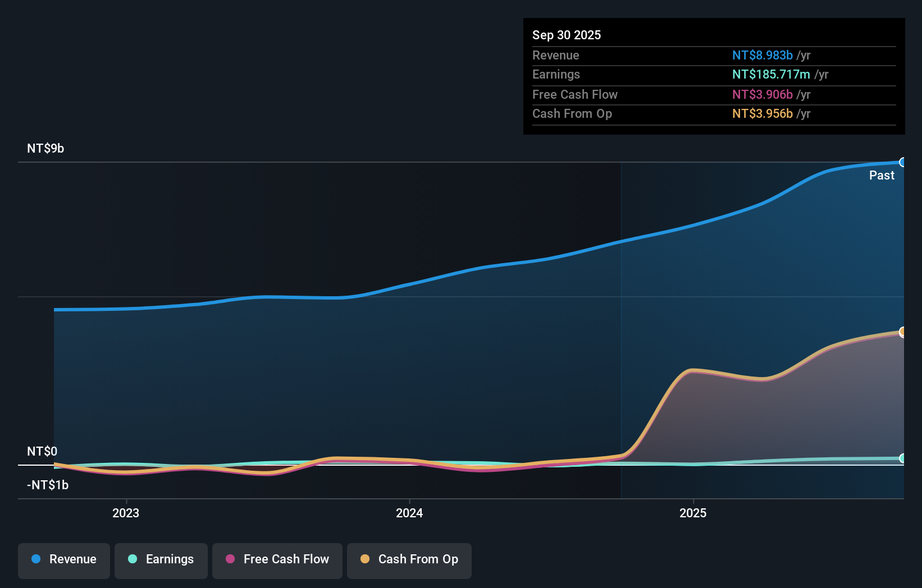
Task: Select the 2025 axis label
Action: [x=693, y=513]
